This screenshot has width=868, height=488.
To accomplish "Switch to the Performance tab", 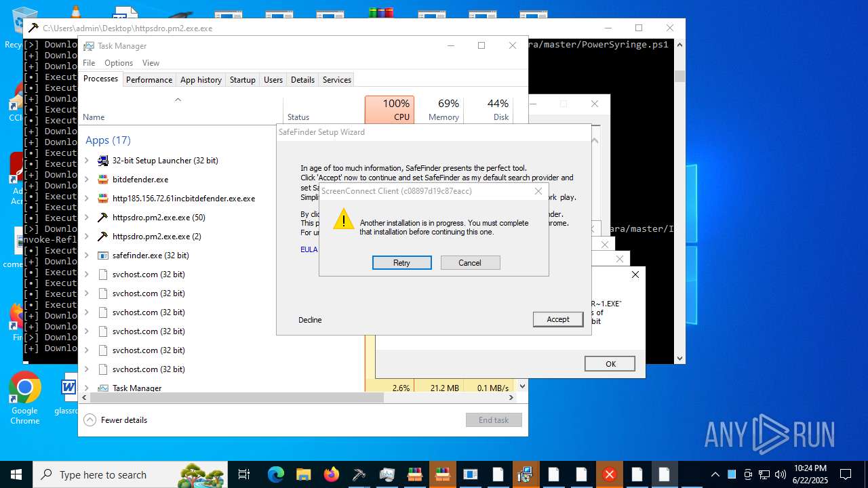I will point(149,80).
